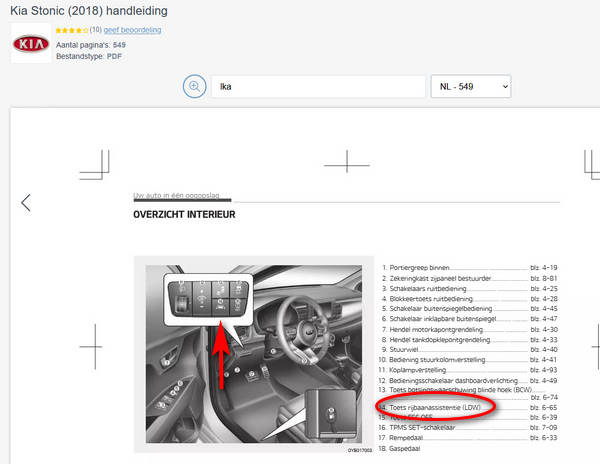The height and width of the screenshot is (464, 600).
Task: Click the circled 'Toets rijbaanassistentie (LDW)' entry
Action: pos(430,408)
